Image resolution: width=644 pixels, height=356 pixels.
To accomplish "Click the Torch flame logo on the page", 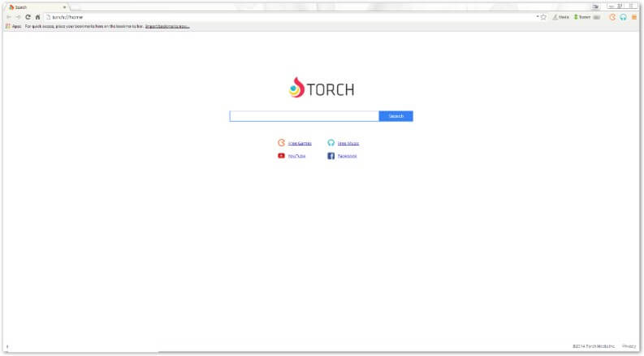I will (x=297, y=88).
